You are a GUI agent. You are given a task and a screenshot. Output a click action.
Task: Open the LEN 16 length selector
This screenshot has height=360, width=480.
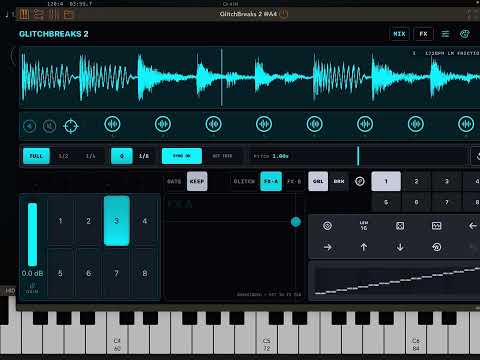[x=364, y=226]
